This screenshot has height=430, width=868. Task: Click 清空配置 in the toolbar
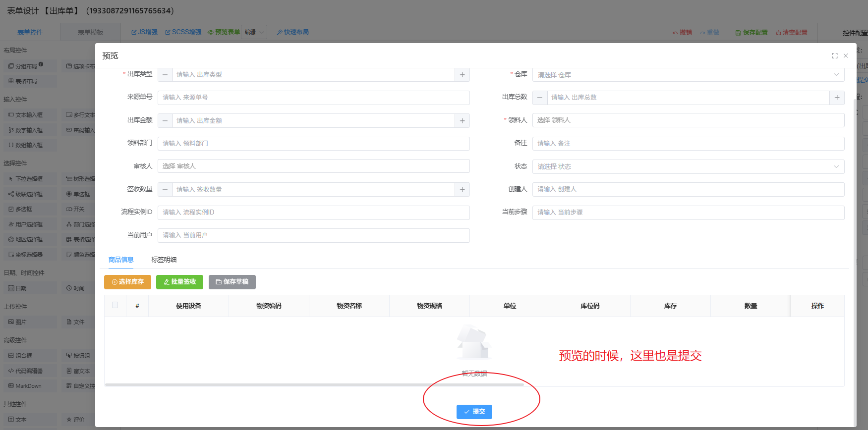(791, 33)
